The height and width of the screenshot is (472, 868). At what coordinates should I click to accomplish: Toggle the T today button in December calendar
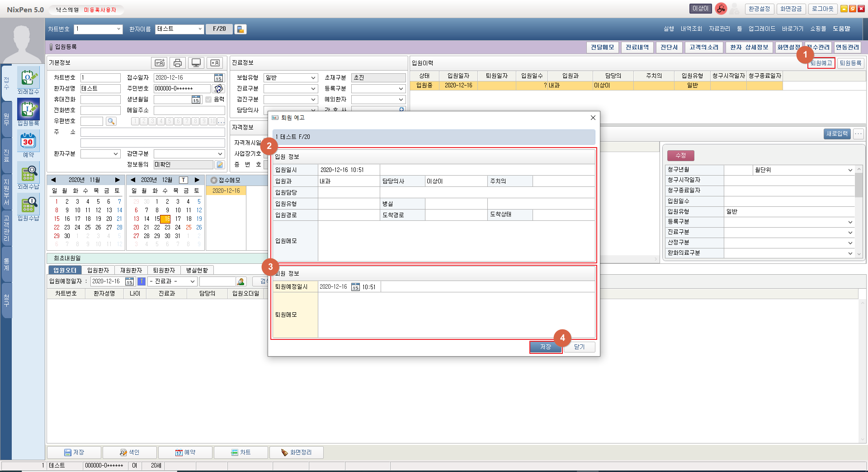(183, 180)
